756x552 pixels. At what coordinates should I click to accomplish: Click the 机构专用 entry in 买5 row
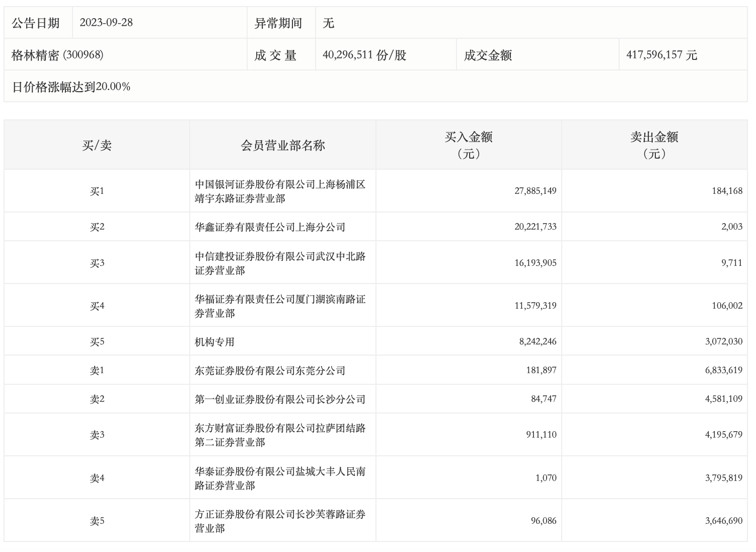click(x=214, y=342)
